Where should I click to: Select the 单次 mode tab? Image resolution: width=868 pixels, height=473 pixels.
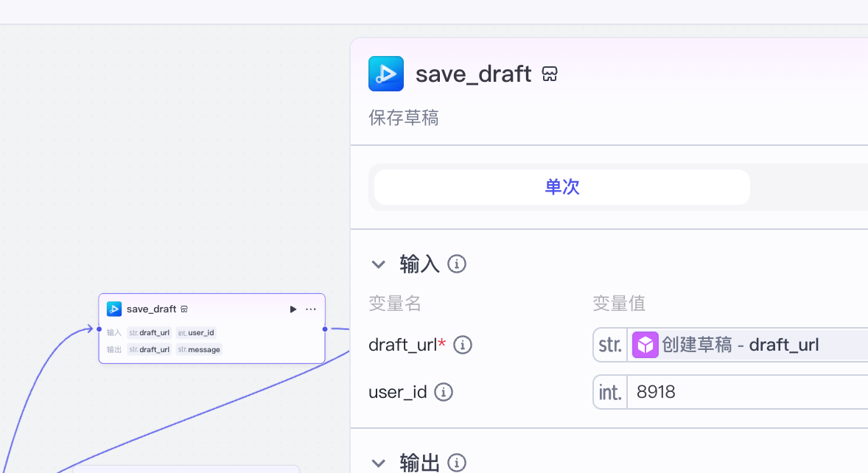pyautogui.click(x=561, y=187)
